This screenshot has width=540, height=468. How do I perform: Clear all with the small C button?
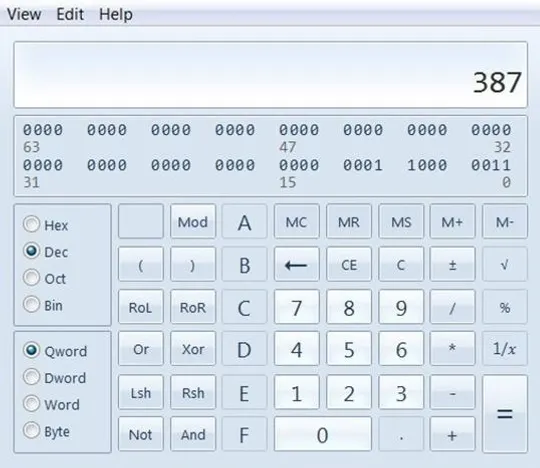401,264
